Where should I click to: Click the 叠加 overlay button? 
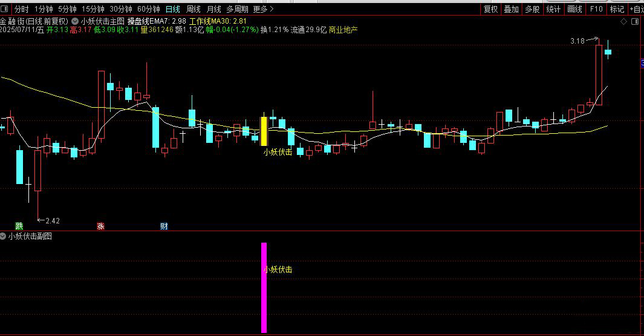(x=512, y=8)
